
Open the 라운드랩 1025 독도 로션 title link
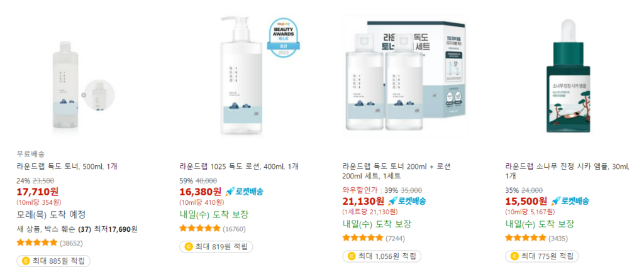point(239,166)
